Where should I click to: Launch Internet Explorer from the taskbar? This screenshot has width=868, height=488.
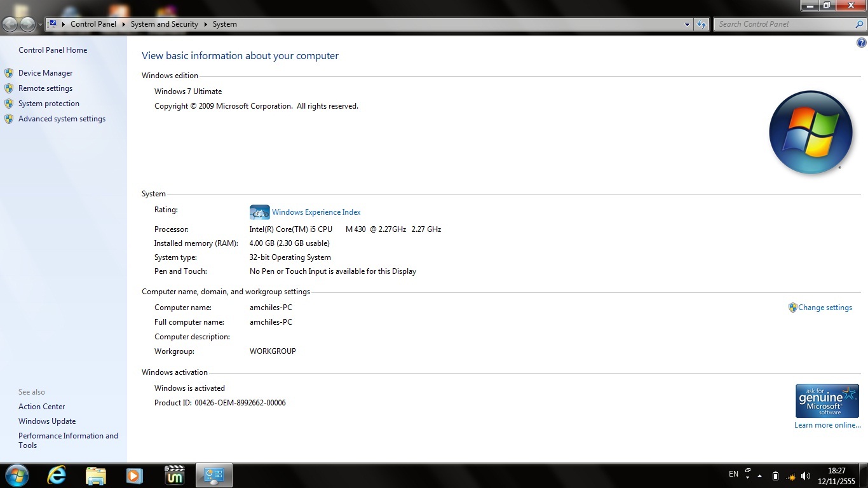click(57, 475)
